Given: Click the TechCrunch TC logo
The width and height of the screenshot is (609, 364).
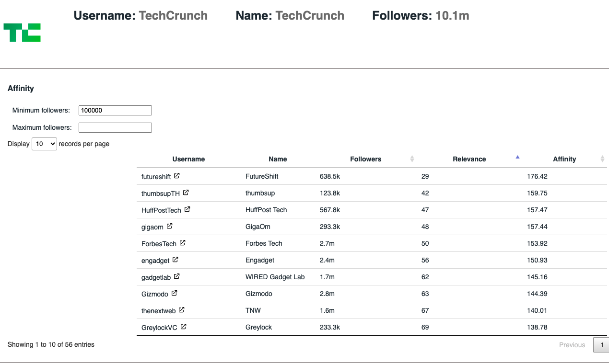Looking at the screenshot, I should (x=22, y=33).
